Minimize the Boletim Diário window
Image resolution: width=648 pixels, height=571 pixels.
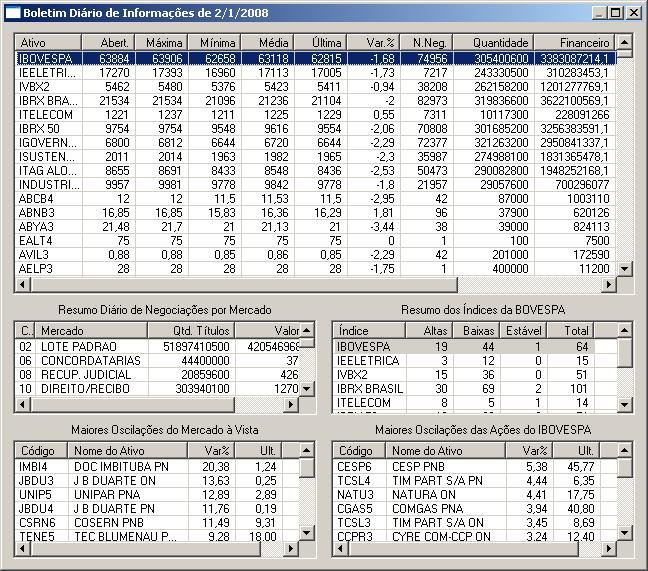pos(598,12)
